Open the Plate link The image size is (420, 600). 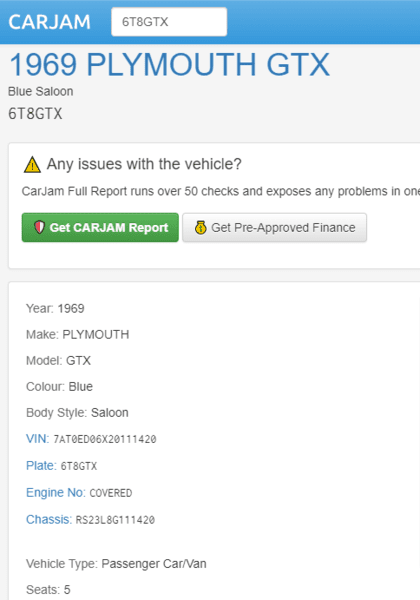[41, 465]
